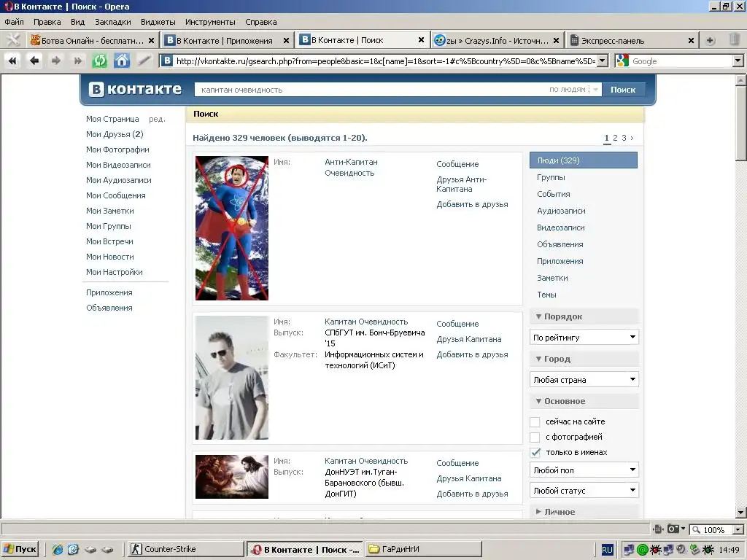Check the 'с фотографией' filter box
The width and height of the screenshot is (747, 560).
535,437
